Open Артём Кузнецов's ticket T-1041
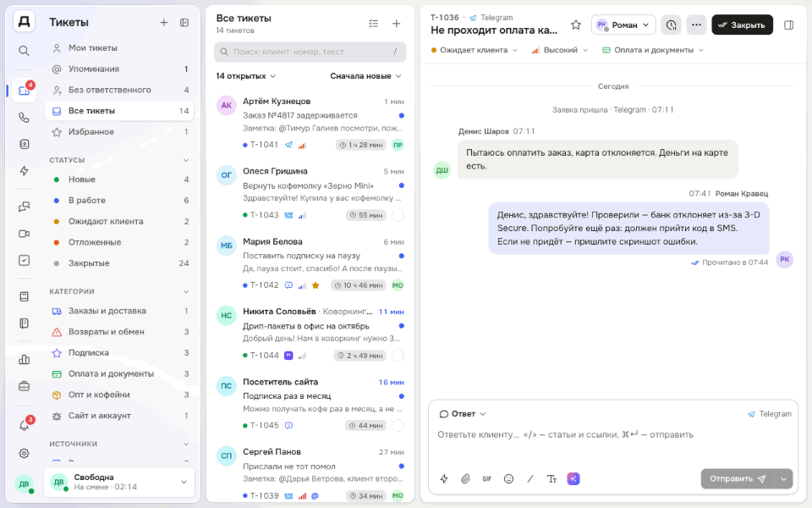 coord(310,124)
